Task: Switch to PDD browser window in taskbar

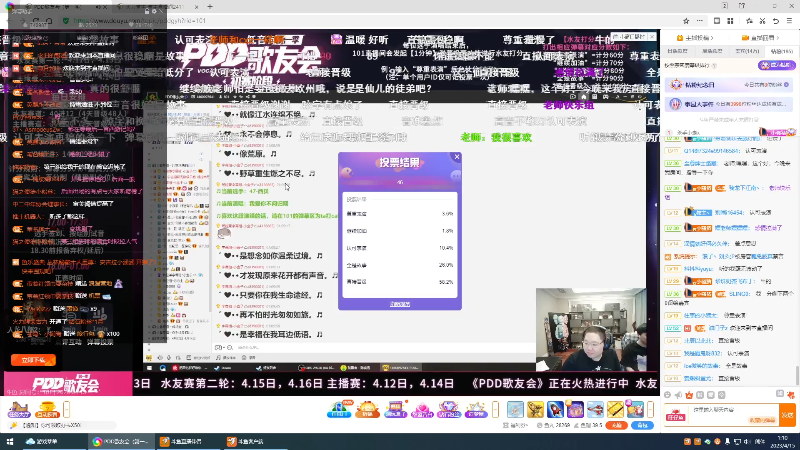Action: pos(121,441)
